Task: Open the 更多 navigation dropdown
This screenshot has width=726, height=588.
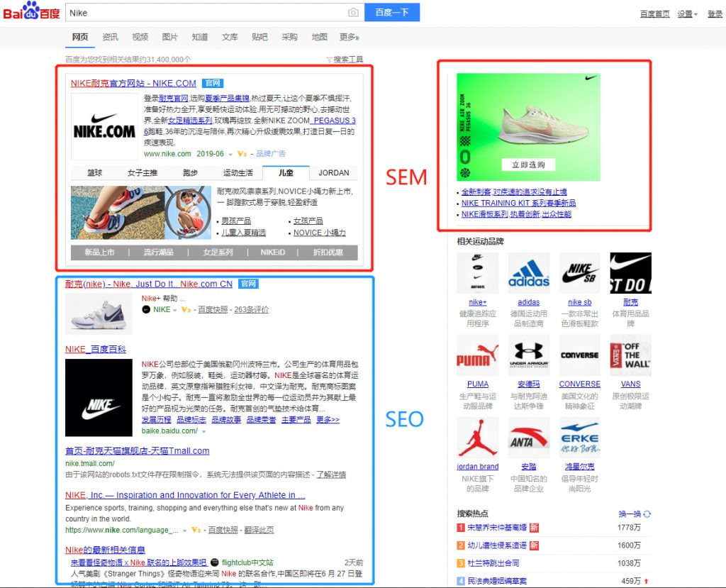Action: click(x=347, y=36)
